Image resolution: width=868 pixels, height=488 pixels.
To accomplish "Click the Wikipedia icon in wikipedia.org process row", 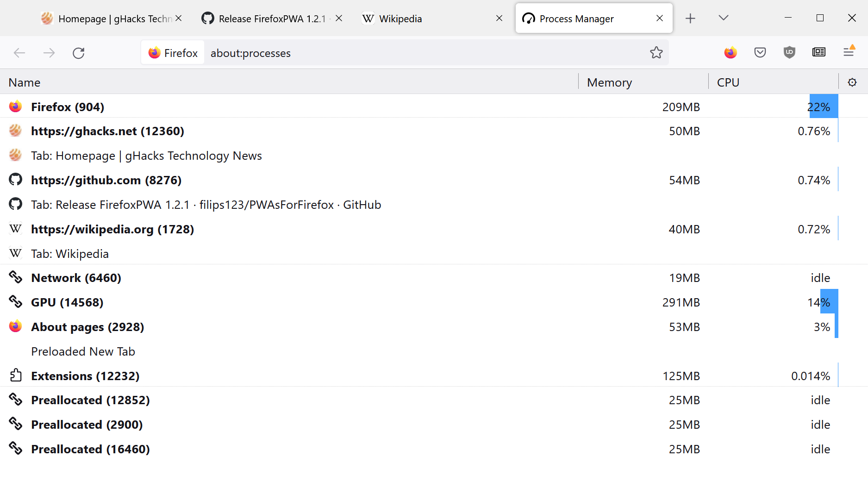I will (16, 229).
